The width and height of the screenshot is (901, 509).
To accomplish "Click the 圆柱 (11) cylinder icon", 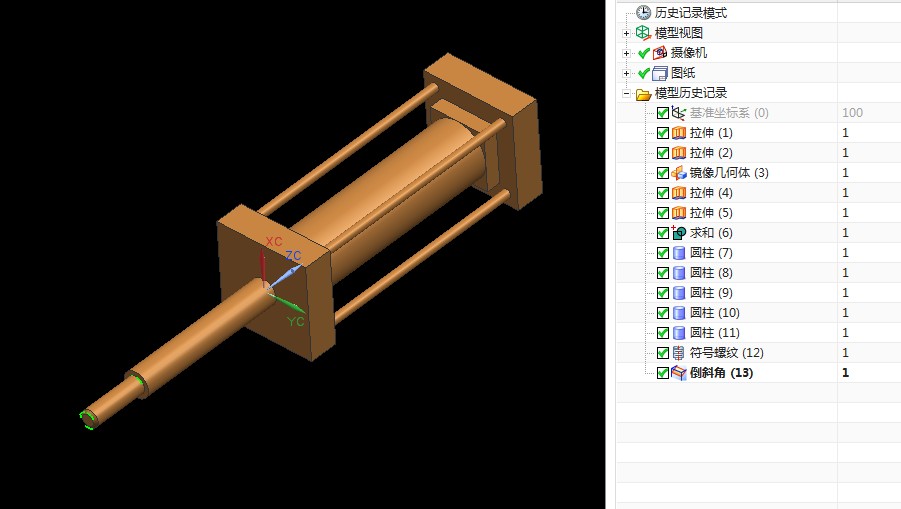I will (679, 333).
